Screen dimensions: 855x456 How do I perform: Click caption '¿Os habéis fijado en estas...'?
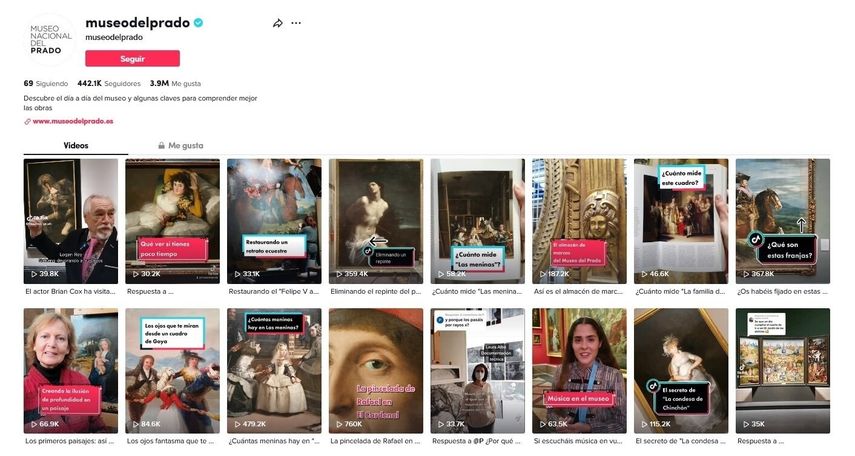click(782, 292)
